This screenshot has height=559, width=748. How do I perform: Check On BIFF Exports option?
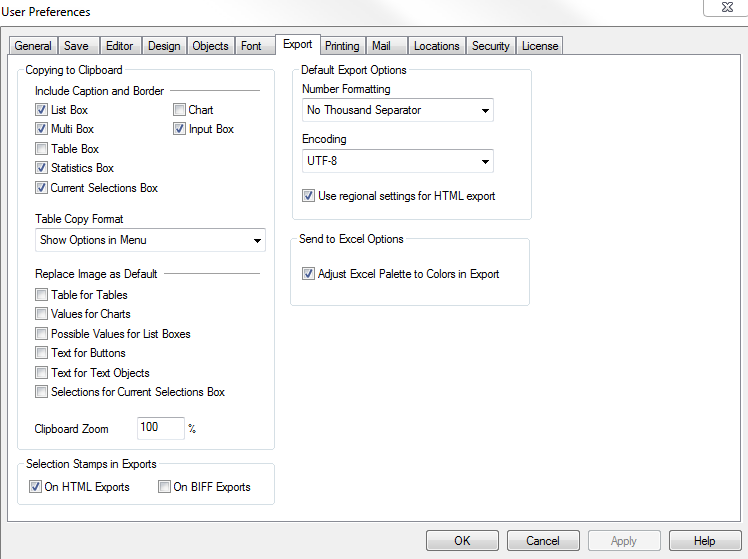pyautogui.click(x=165, y=487)
